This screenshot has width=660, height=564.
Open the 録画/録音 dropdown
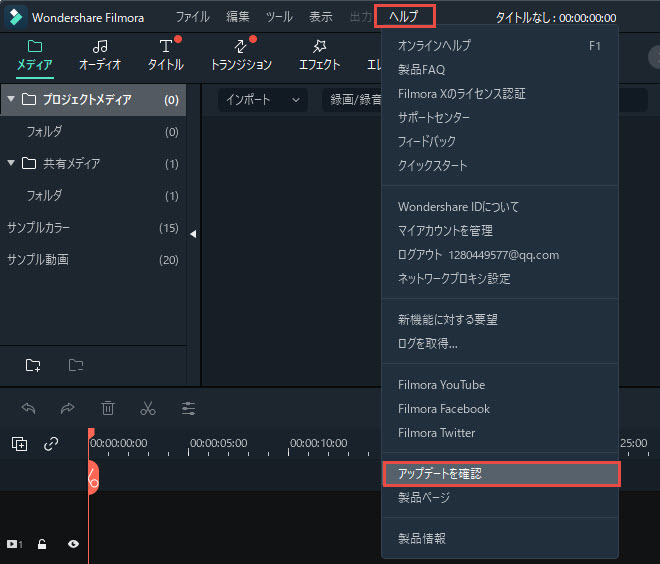(353, 100)
